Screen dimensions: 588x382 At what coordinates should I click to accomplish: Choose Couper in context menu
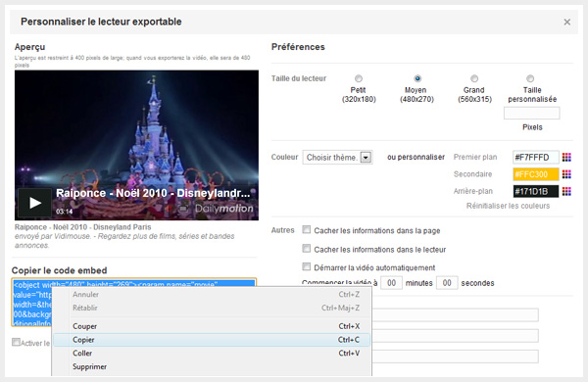(212, 326)
